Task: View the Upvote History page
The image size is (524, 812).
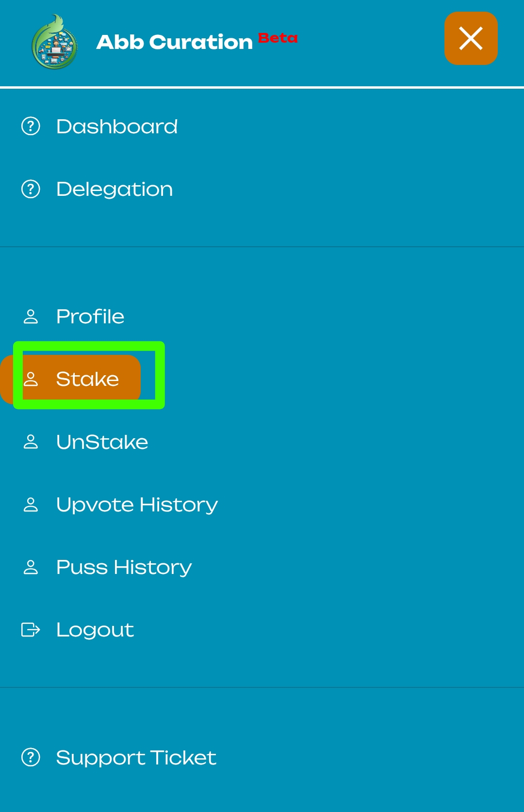Action: [x=137, y=505]
